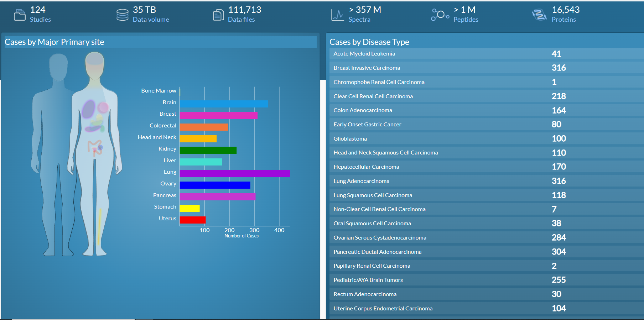
Task: Open the Breast Invasive Carcinoma row
Action: click(x=487, y=68)
